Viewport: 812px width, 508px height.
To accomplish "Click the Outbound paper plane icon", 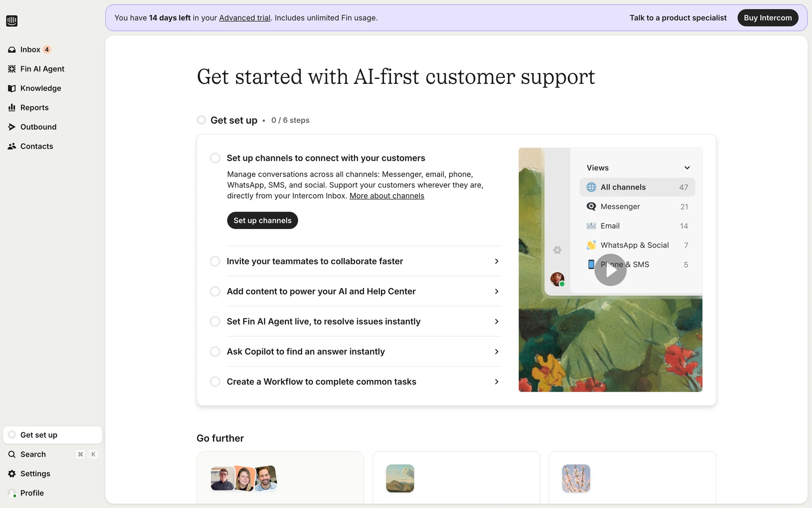I will pyautogui.click(x=12, y=127).
